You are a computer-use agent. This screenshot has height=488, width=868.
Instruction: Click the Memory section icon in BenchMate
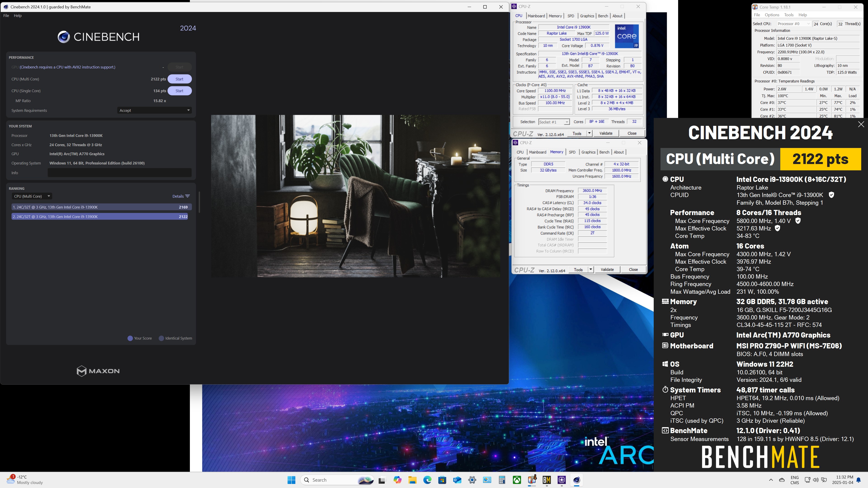665,301
